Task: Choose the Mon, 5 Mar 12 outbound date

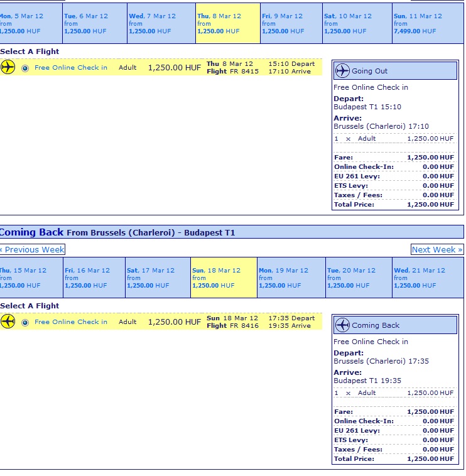Action: pos(31,23)
